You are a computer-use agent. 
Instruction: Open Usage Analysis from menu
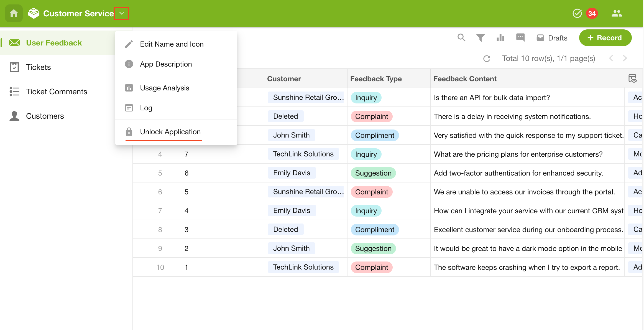coord(165,88)
